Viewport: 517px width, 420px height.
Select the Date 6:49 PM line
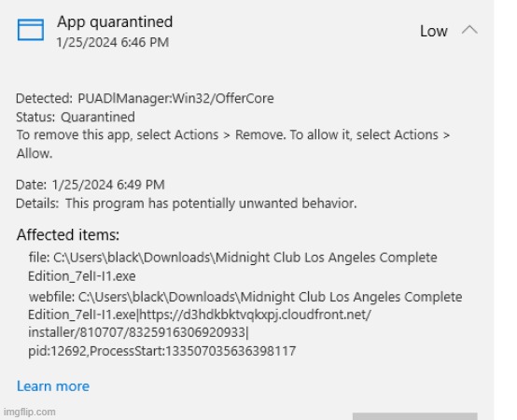point(90,185)
